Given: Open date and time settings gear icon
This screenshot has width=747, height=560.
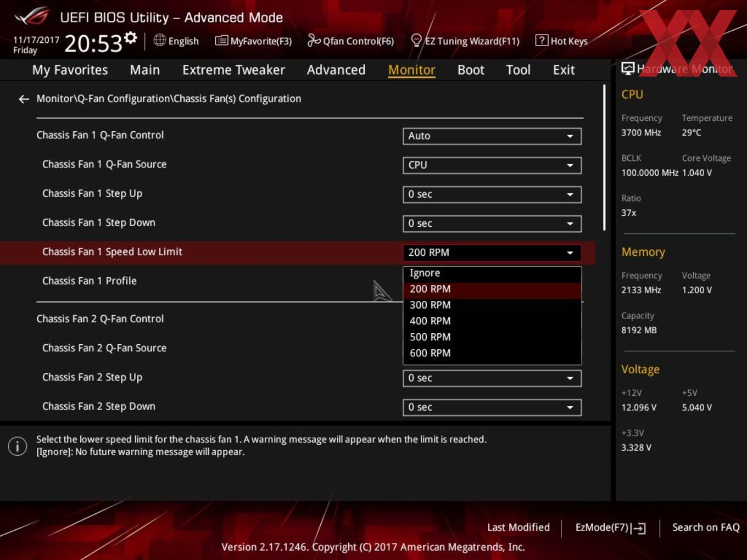Looking at the screenshot, I should point(130,37).
